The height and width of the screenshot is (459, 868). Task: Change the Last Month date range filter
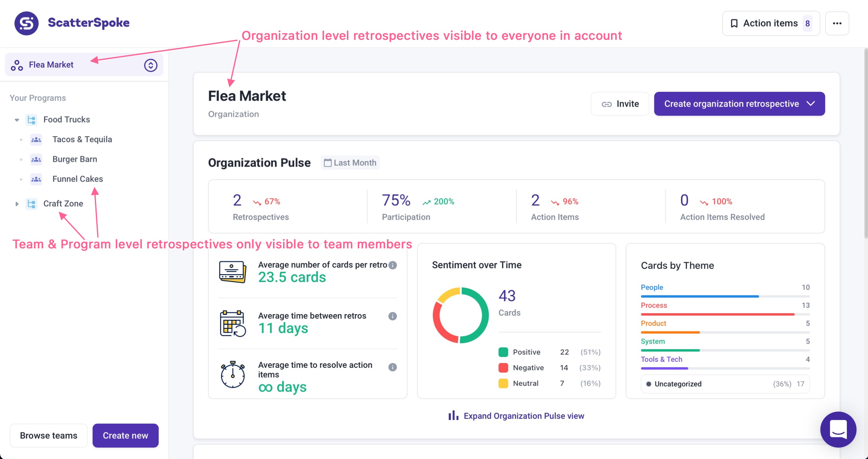tap(350, 163)
